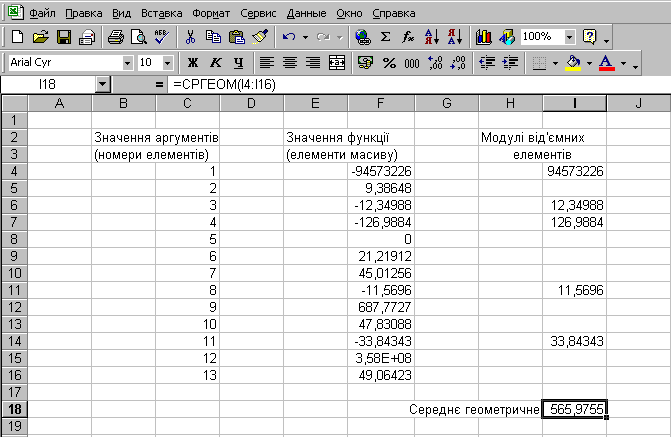Open the fill color dropdown arrow
This screenshot has width=671, height=437.
[x=589, y=63]
